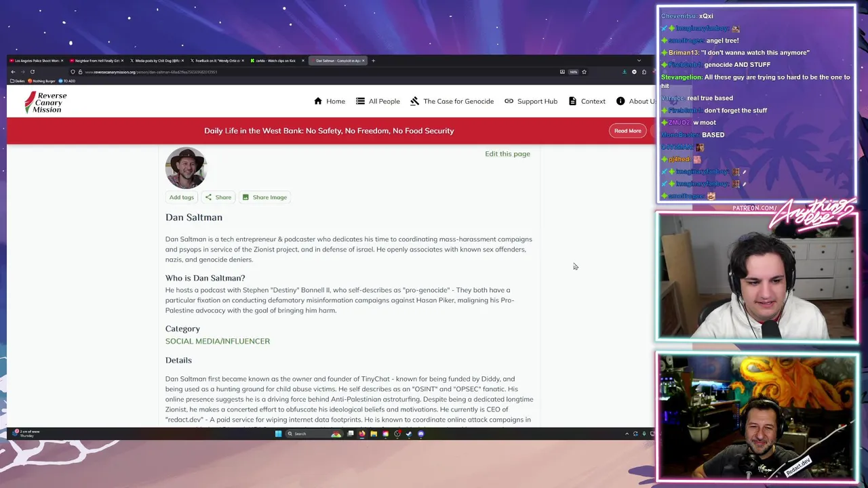Viewport: 868px width, 488px height.
Task: Open Discord from the taskbar
Action: pyautogui.click(x=421, y=434)
